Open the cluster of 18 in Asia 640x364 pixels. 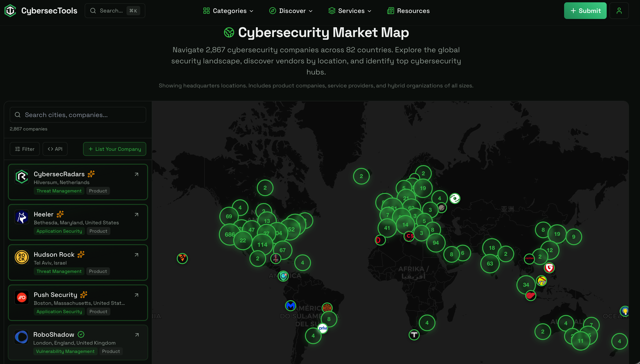pos(492,248)
